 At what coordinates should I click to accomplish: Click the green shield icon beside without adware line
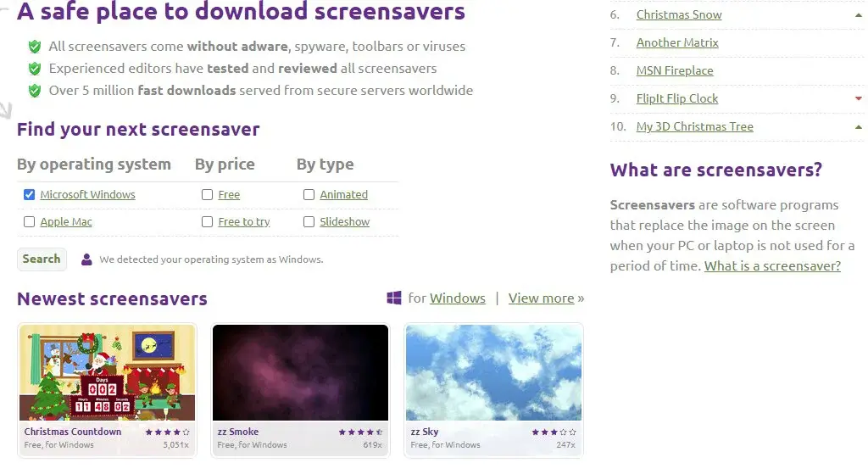34,47
